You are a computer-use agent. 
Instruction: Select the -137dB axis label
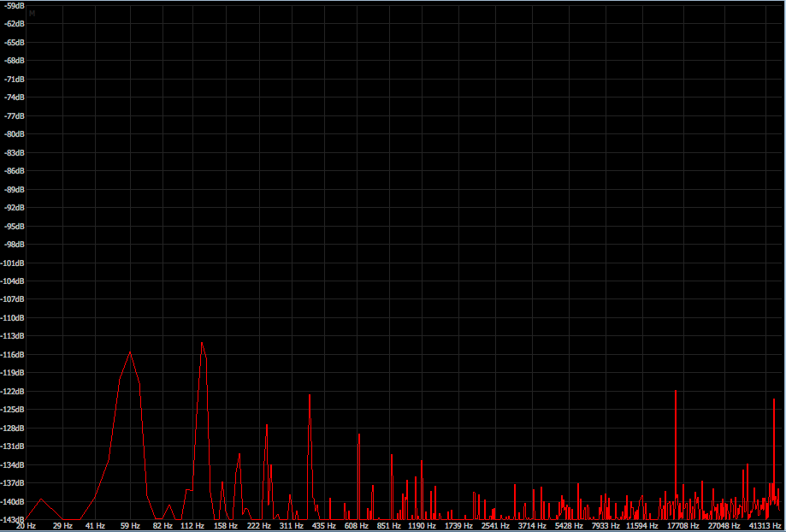(x=13, y=483)
